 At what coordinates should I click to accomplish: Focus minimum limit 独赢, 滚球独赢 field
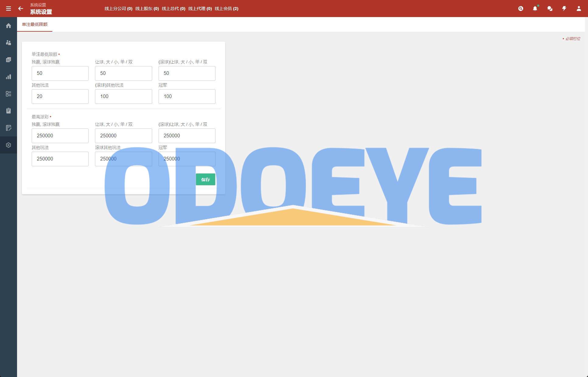pyautogui.click(x=60, y=73)
